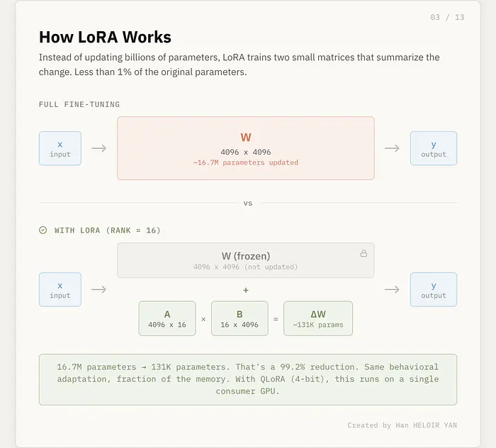Click the B matrix box labeled 16 x 4096
This screenshot has width=496, height=448.
click(239, 319)
